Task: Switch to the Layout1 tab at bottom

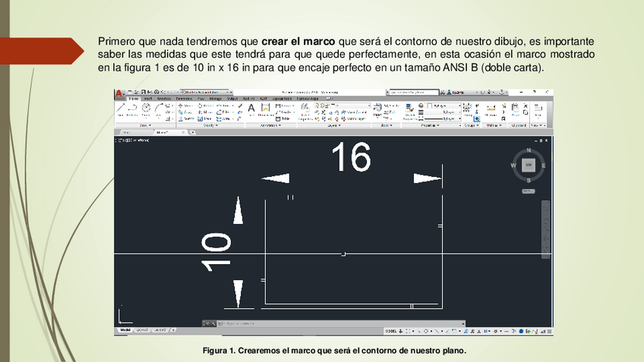Action: pyautogui.click(x=142, y=330)
